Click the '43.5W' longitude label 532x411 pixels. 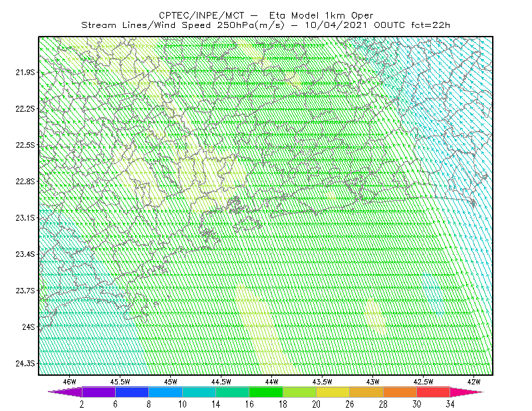coord(323,382)
